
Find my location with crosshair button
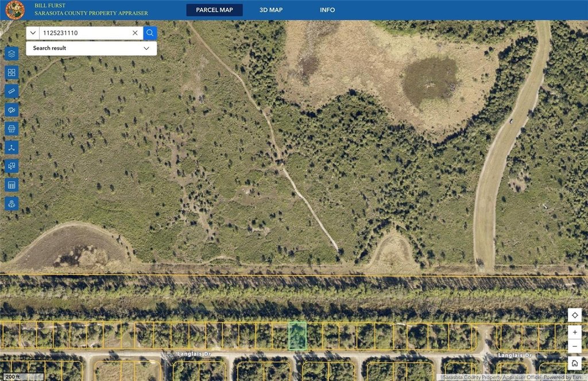coord(575,315)
